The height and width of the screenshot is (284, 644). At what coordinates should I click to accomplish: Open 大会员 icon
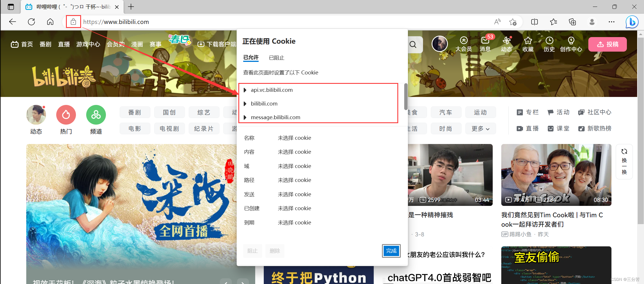coord(464,44)
